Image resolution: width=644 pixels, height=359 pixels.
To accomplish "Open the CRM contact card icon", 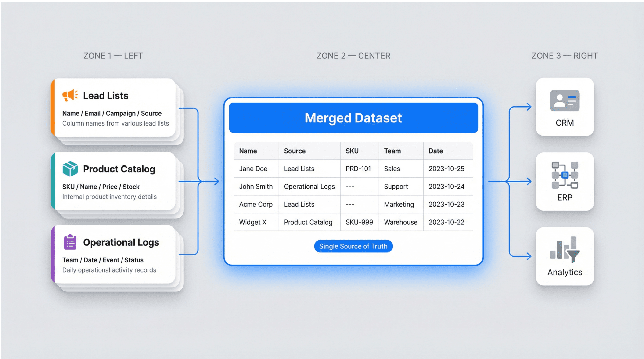I will point(565,101).
